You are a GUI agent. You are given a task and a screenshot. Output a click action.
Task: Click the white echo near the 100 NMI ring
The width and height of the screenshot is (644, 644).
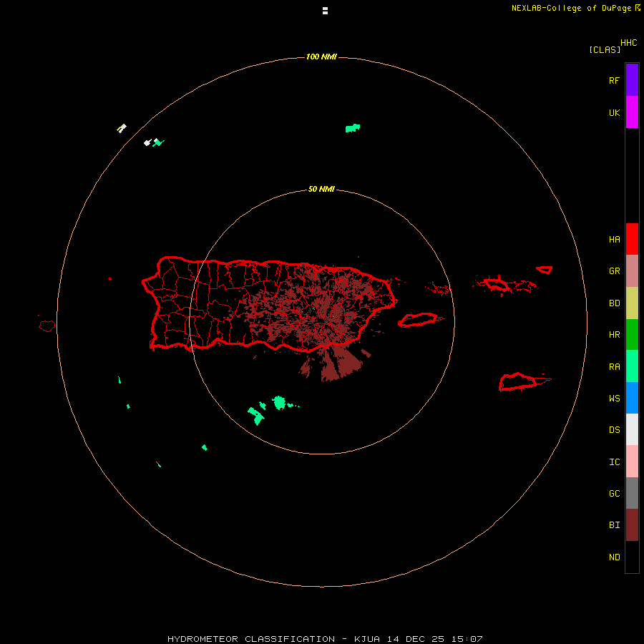tap(147, 142)
